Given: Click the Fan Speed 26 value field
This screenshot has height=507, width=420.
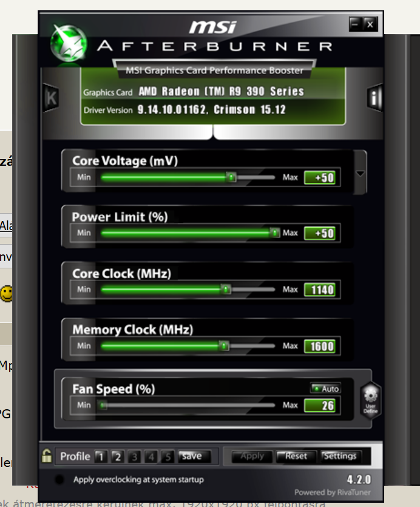Looking at the screenshot, I should 320,406.
